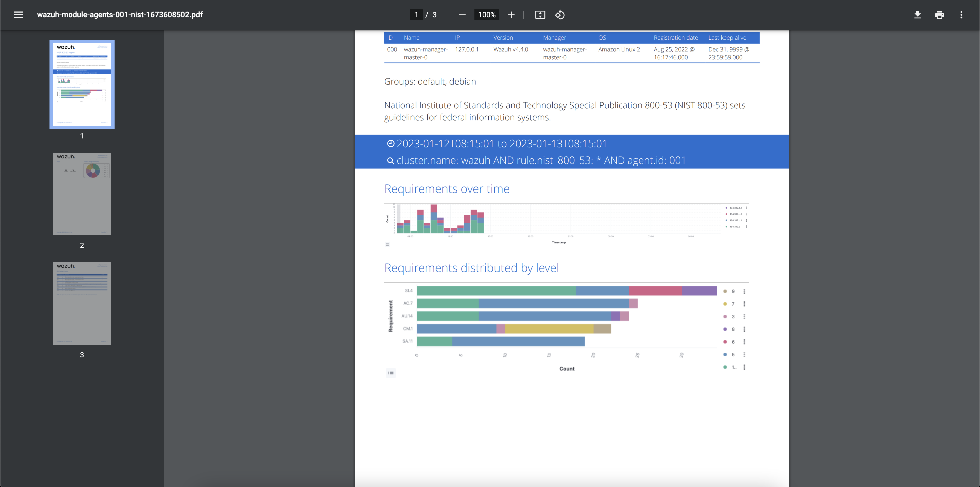Click the current page number field
The image size is (980, 487).
point(416,15)
